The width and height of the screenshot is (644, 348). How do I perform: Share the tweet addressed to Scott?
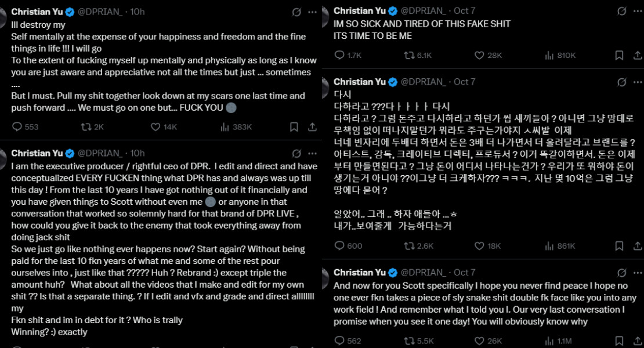coord(638,341)
